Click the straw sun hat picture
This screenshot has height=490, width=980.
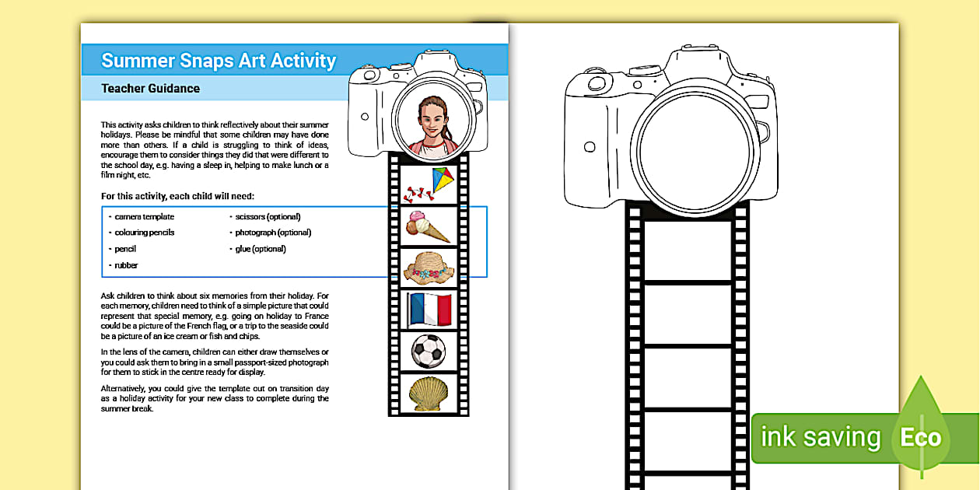(x=429, y=267)
